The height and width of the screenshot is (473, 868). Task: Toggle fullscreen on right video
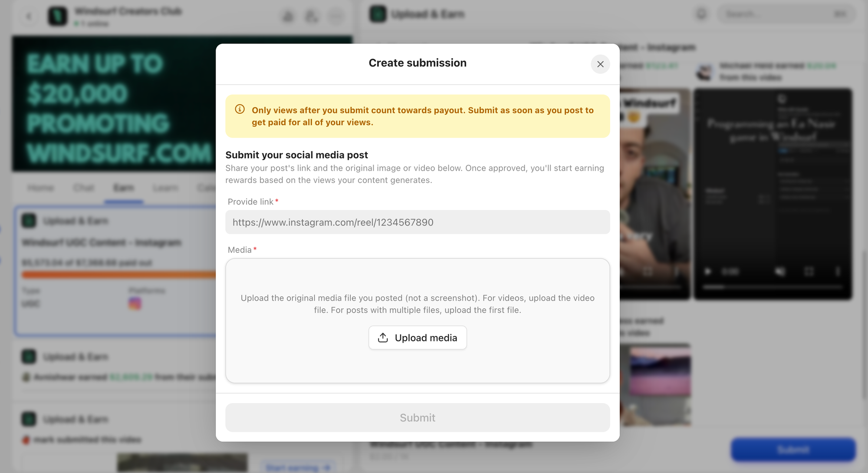point(809,271)
